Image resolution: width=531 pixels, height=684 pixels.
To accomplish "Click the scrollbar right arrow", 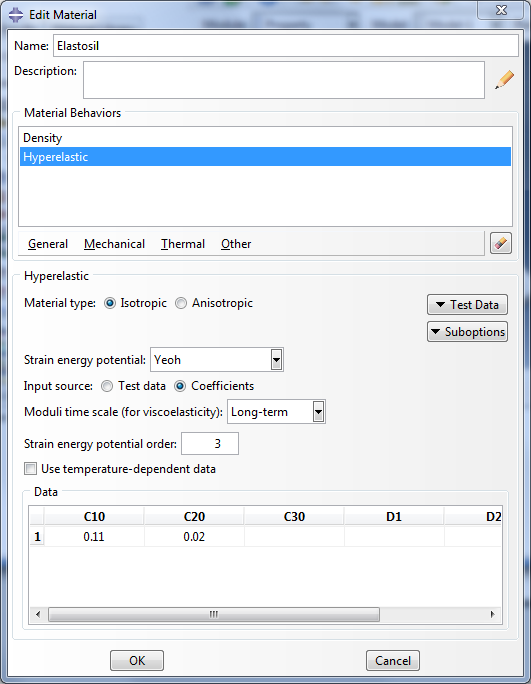I will coord(493,614).
